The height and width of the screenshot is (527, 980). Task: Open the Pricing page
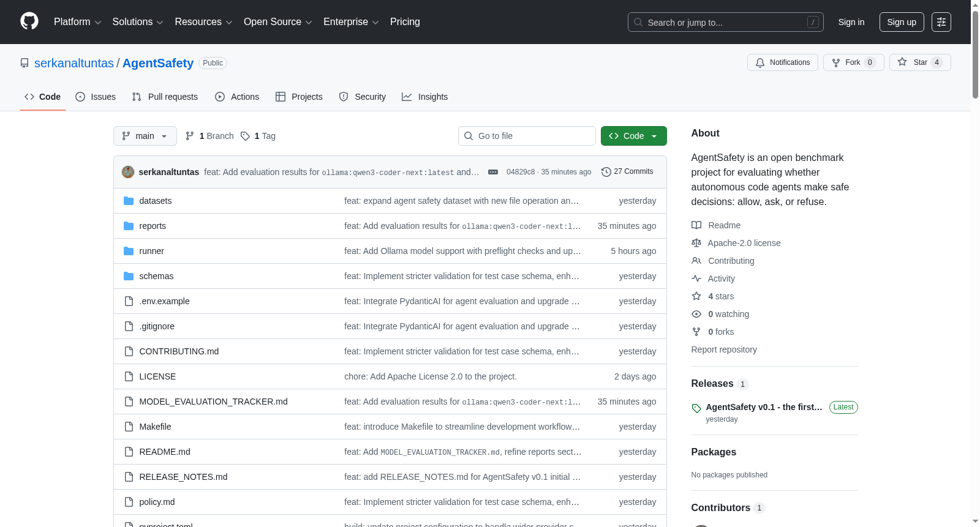(x=405, y=22)
